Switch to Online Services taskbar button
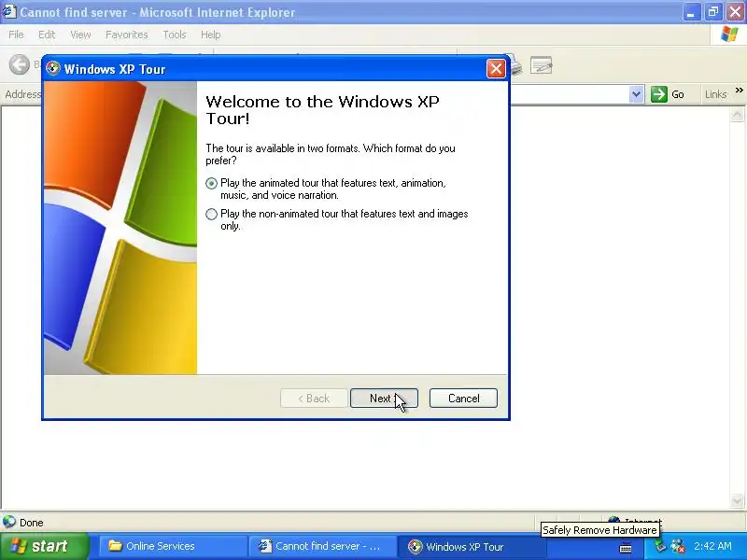This screenshot has width=747, height=560. [x=173, y=546]
